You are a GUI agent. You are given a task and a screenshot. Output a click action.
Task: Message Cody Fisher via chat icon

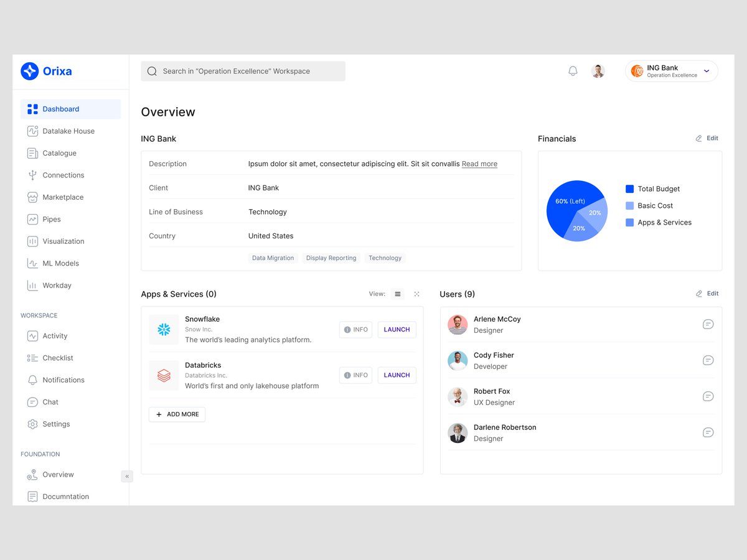(708, 360)
